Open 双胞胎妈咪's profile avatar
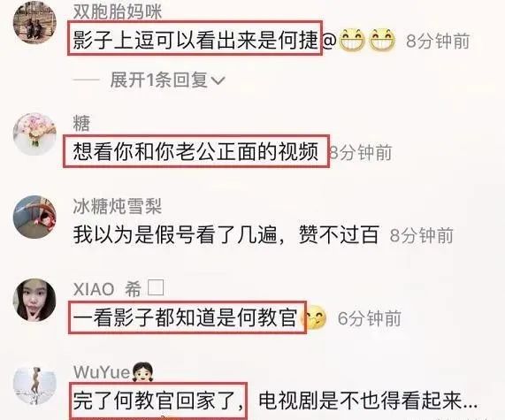 tap(34, 22)
